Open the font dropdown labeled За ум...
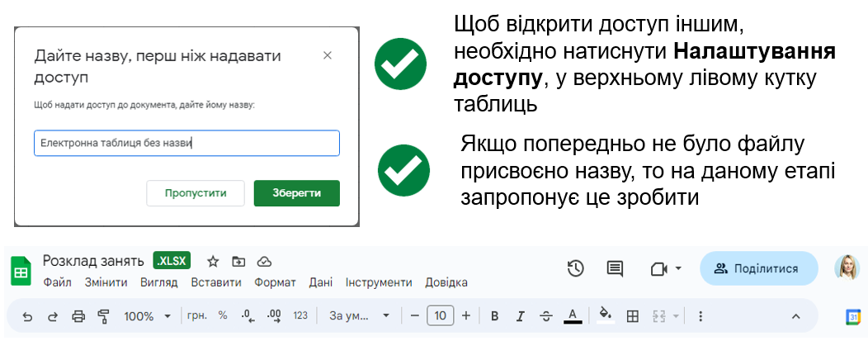This screenshot has height=341, width=868. coord(359,316)
